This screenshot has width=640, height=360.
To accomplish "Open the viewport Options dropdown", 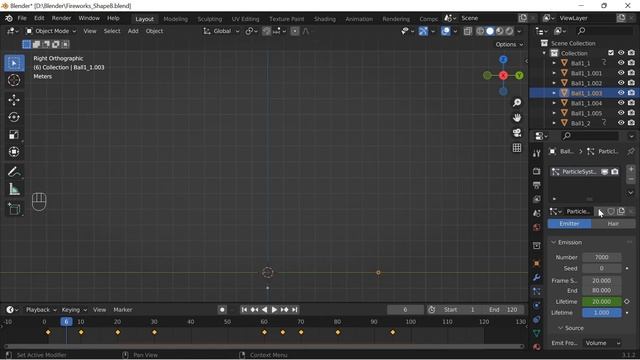I will tap(509, 44).
